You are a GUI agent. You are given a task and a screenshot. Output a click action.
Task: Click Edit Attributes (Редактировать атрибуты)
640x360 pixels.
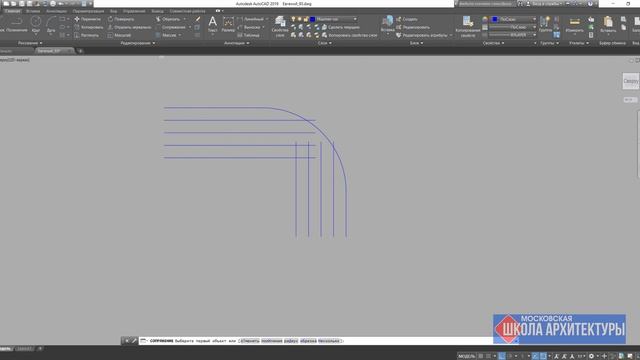pos(422,36)
